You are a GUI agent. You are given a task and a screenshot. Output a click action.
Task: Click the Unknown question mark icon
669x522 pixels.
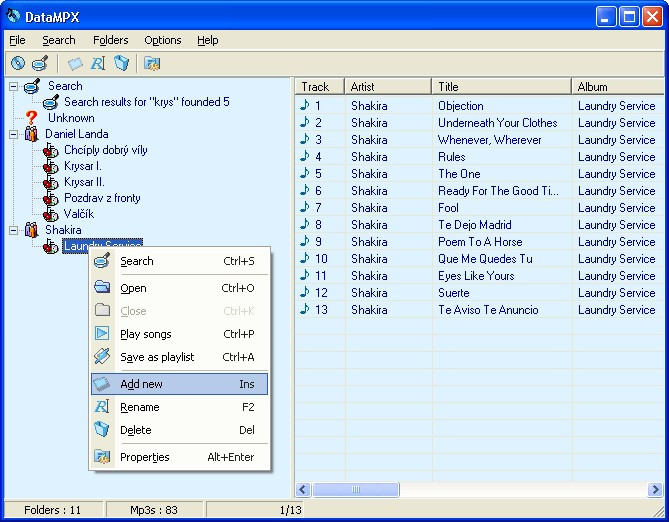click(x=31, y=118)
